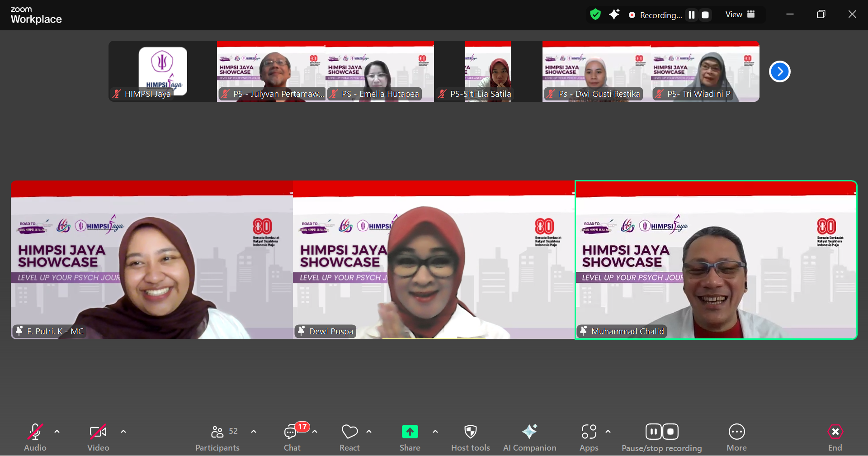Click the green Share screen icon

click(410, 432)
